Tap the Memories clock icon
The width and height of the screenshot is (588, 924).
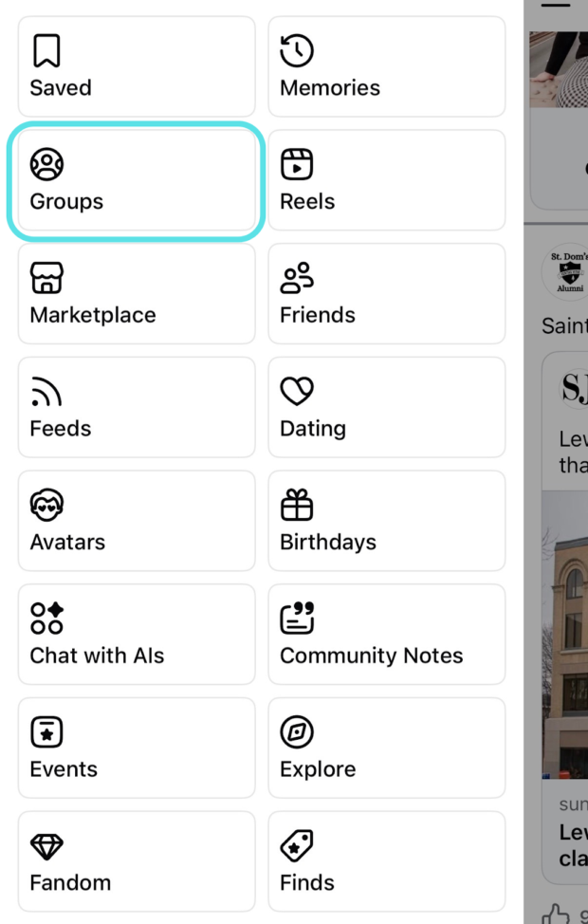(x=297, y=49)
